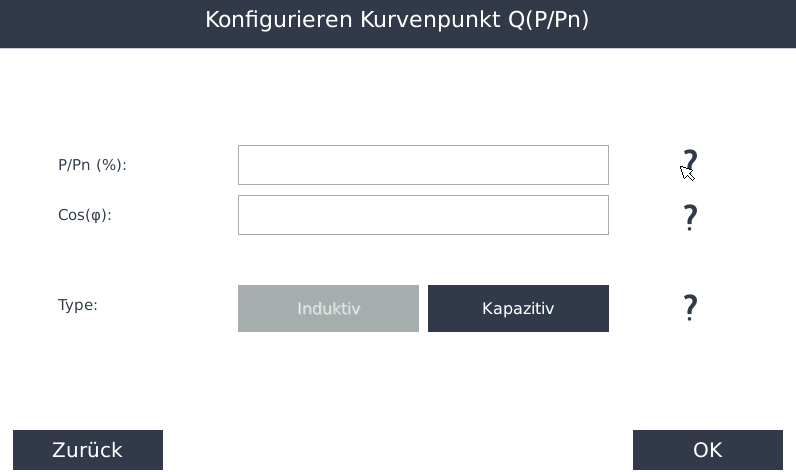The image size is (796, 472).
Task: Select the Induktiv type option
Action: [x=328, y=308]
